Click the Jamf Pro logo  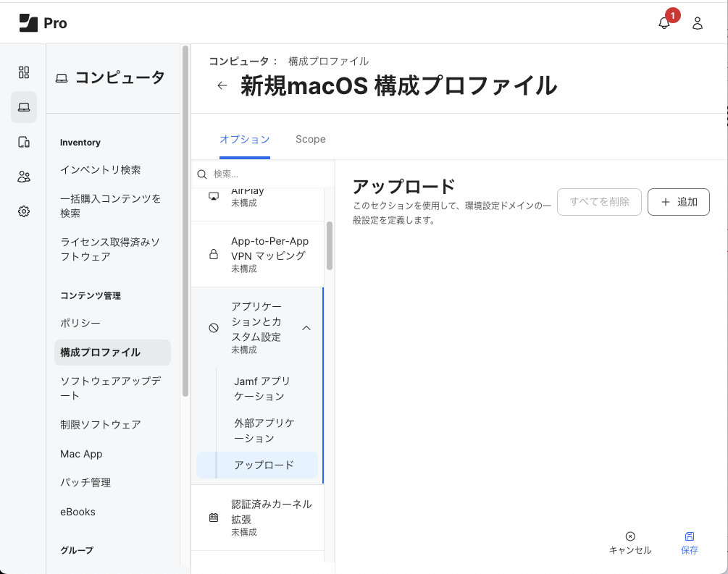pos(43,23)
